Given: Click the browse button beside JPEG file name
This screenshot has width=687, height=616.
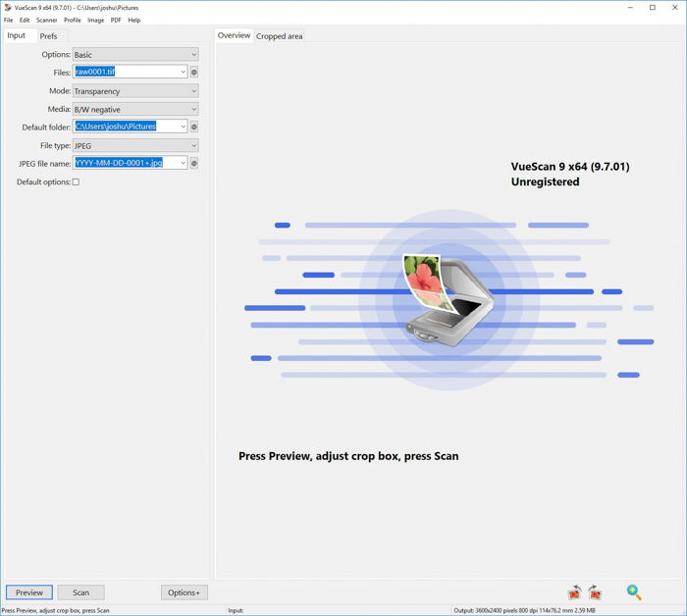Looking at the screenshot, I should pyautogui.click(x=194, y=163).
